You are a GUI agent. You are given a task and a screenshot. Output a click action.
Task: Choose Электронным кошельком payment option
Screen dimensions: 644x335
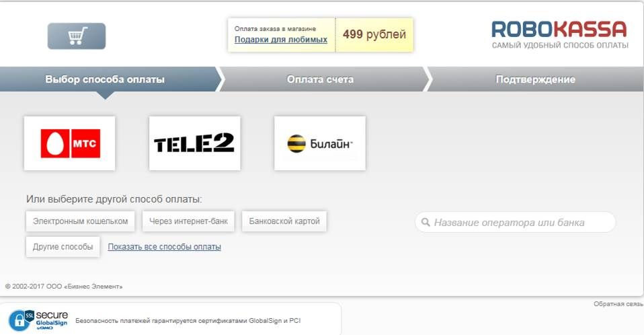pyautogui.click(x=81, y=221)
